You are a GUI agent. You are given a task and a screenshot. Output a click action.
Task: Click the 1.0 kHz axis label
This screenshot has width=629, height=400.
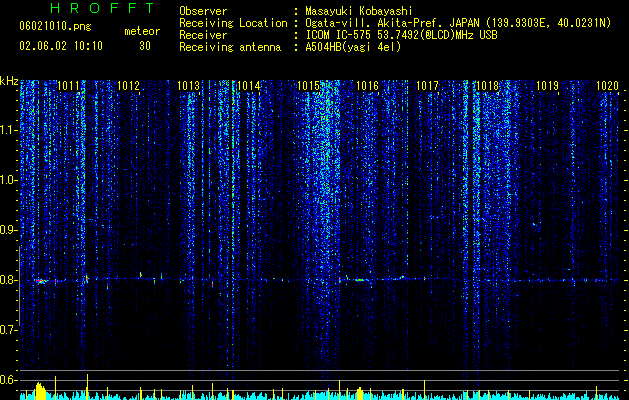tap(8, 180)
